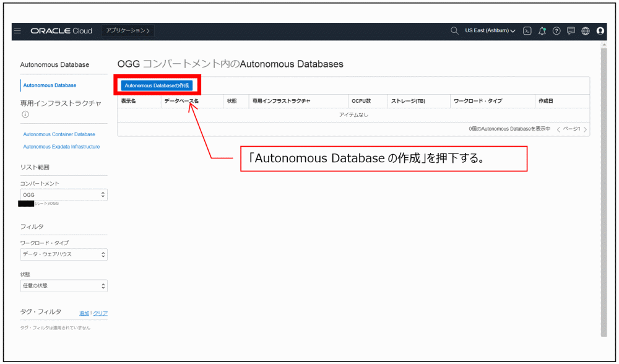Open the 状態 filter dropdown
Image resolution: width=619 pixels, height=364 pixels.
pos(64,285)
